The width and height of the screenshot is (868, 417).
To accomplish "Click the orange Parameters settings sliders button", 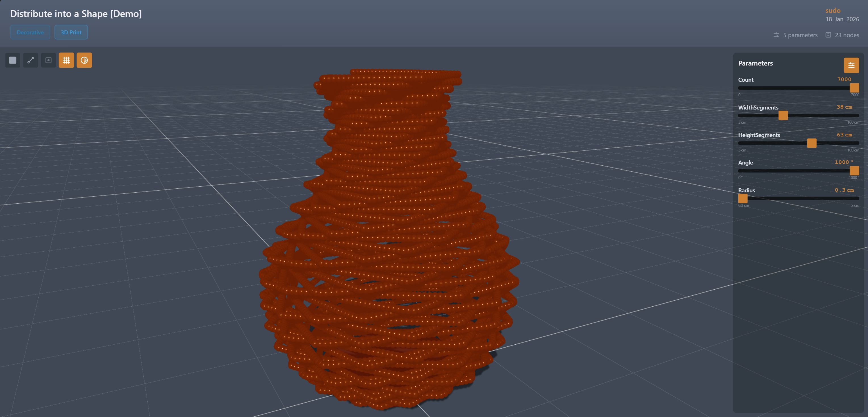I will tap(851, 65).
